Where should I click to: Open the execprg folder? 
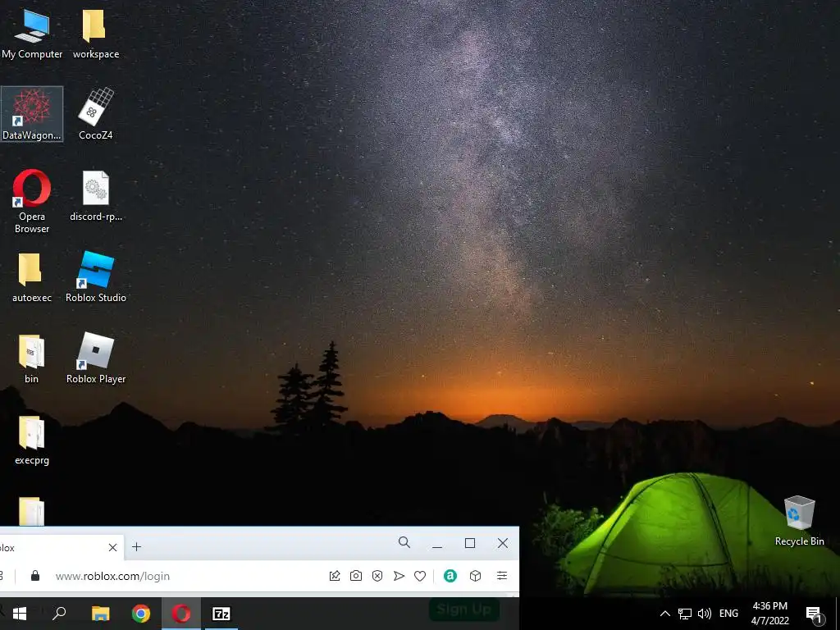(32, 441)
